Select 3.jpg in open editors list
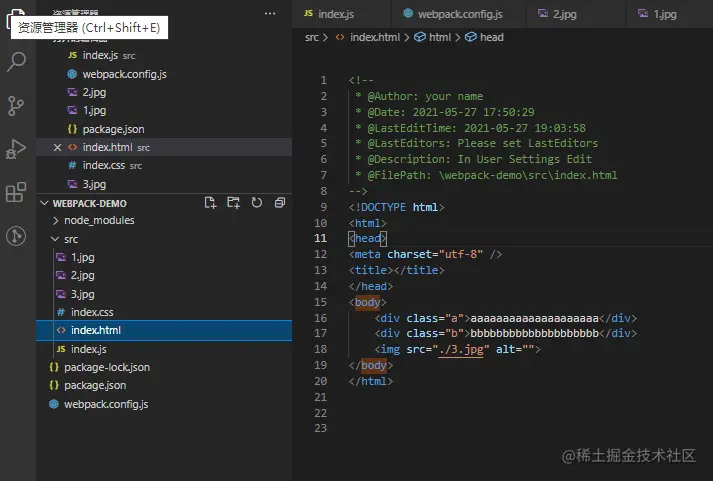The width and height of the screenshot is (713, 481). [164, 184]
